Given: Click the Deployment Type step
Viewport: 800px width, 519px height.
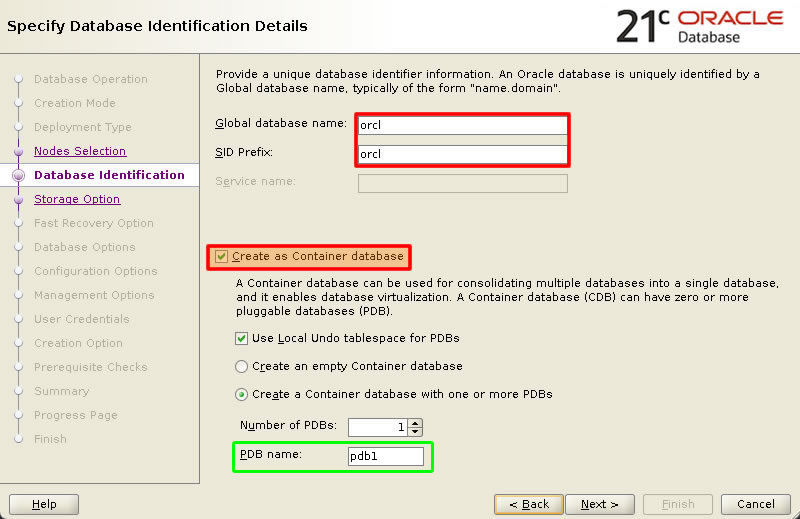Looking at the screenshot, I should [83, 127].
